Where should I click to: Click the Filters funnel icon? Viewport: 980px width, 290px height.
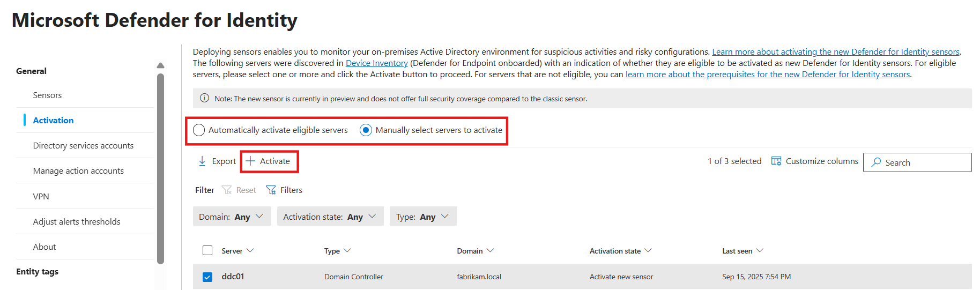point(271,190)
